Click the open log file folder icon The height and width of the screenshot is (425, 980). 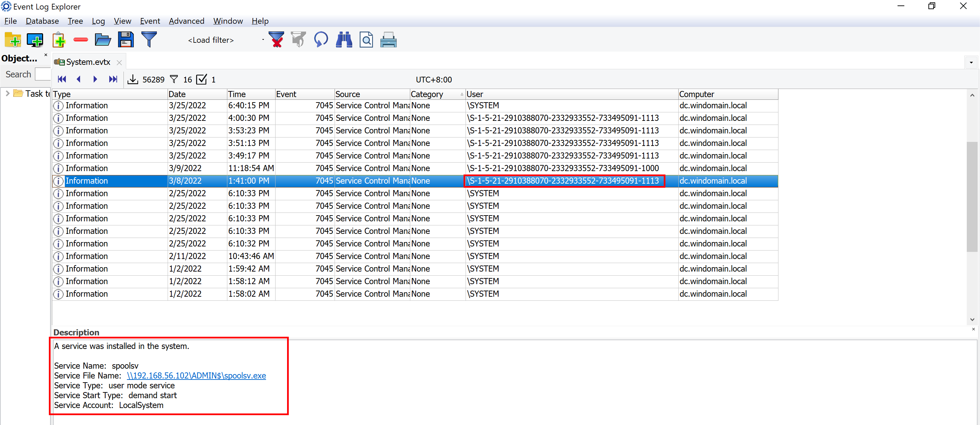pyautogui.click(x=103, y=40)
